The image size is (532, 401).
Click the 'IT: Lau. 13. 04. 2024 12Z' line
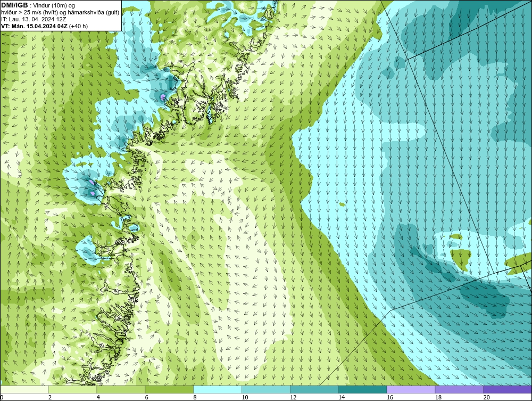(x=33, y=19)
